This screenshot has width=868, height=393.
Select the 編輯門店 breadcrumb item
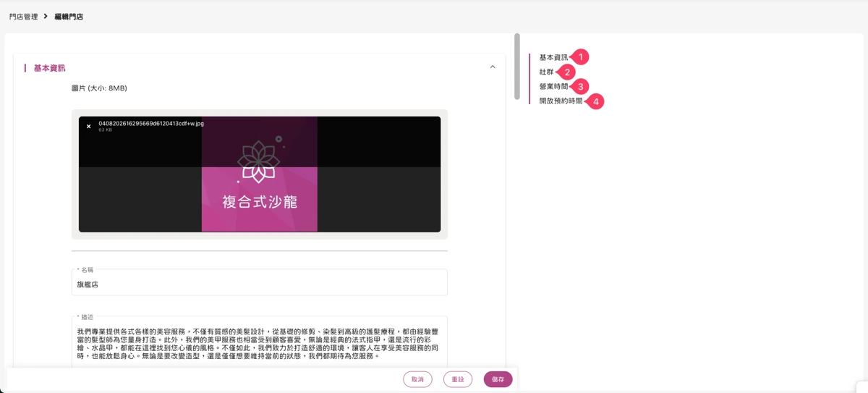(69, 16)
